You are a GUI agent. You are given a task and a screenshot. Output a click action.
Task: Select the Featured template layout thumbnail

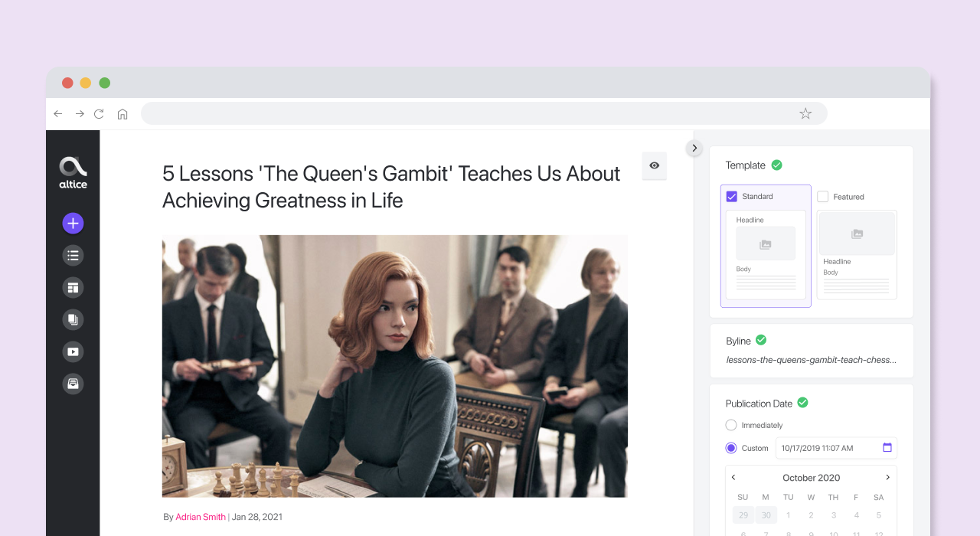click(x=857, y=254)
